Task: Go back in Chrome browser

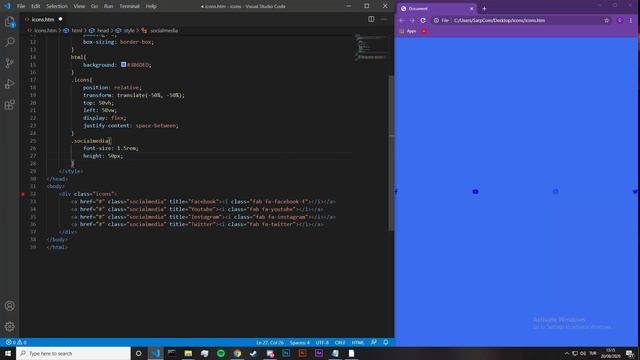Action: pos(402,20)
